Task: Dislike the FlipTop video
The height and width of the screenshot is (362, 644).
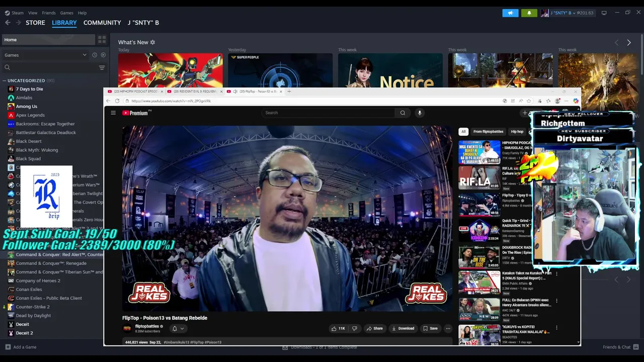Action: coord(355,328)
